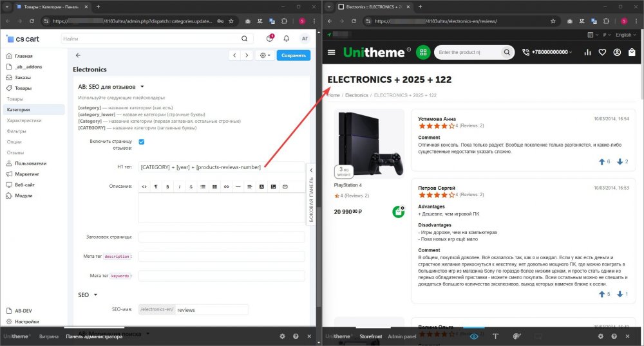Click the back arrow above Electronics title
The width and height of the screenshot is (644, 346).
[x=78, y=55]
